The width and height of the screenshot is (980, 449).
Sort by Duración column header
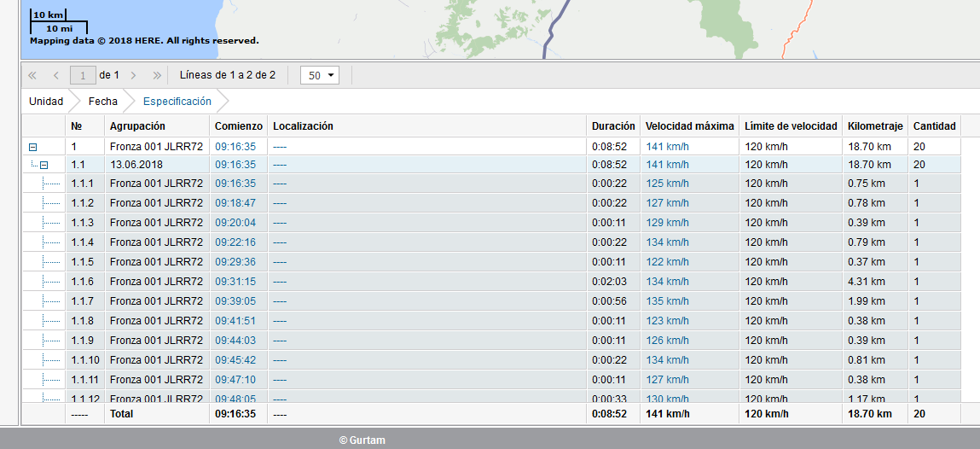[613, 126]
